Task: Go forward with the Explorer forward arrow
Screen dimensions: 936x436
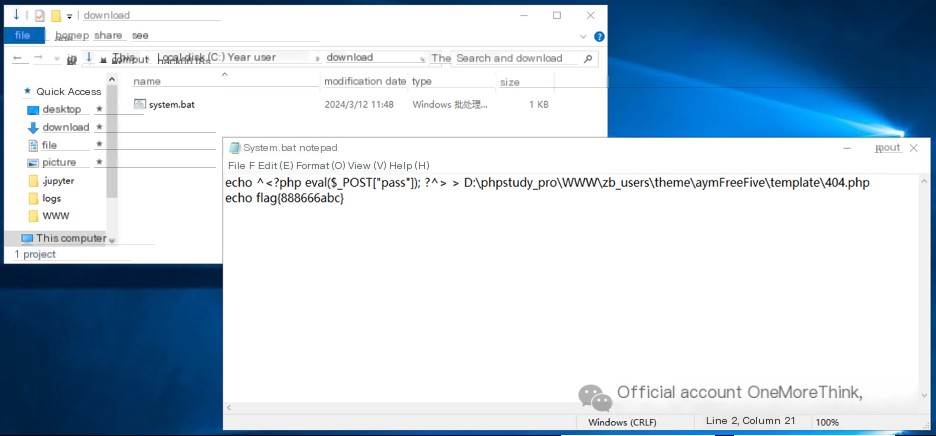Action: [38, 57]
